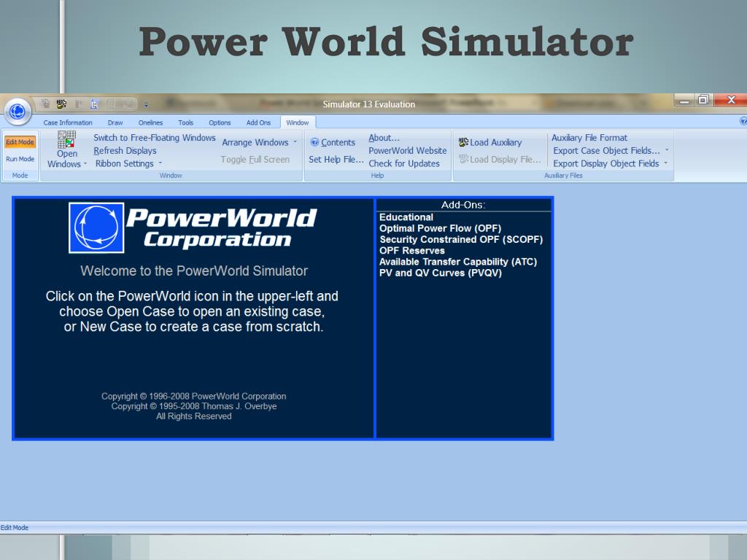Click PV and QV Curves (PVQV) text

point(440,273)
